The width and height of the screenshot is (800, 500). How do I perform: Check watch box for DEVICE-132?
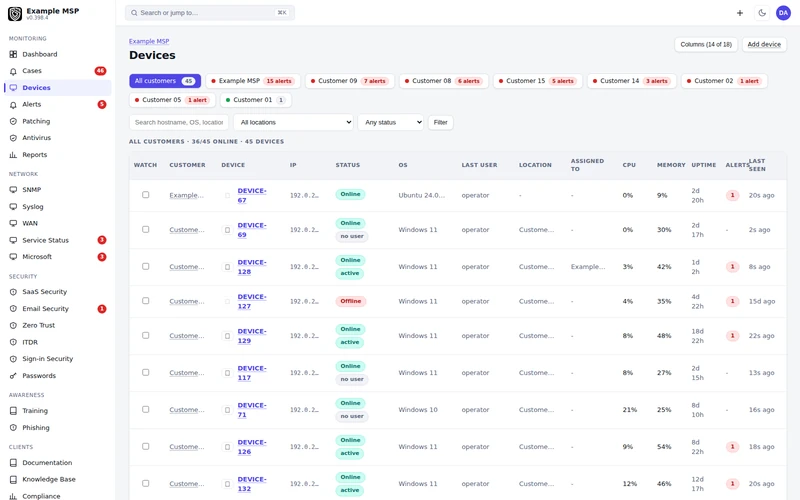145,483
